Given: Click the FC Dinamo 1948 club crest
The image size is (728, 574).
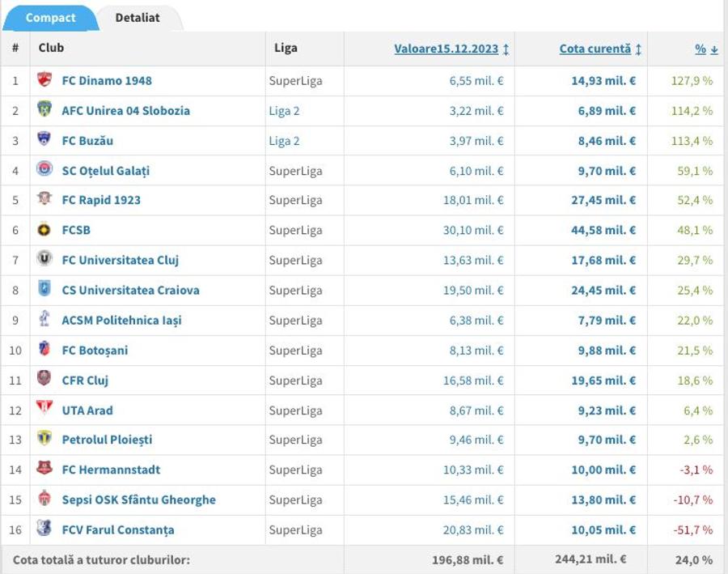Looking at the screenshot, I should coord(44,79).
